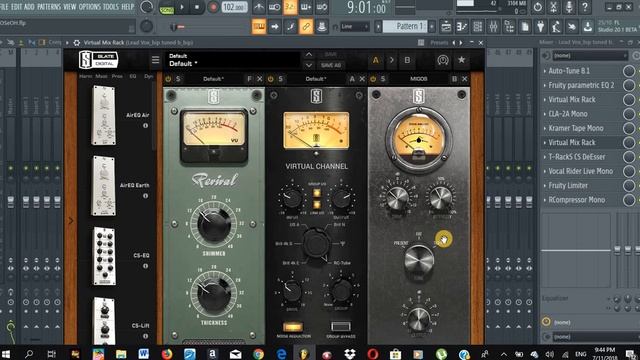The image size is (640, 360).
Task: Open Slate Digital hamburger menu
Action: [156, 60]
